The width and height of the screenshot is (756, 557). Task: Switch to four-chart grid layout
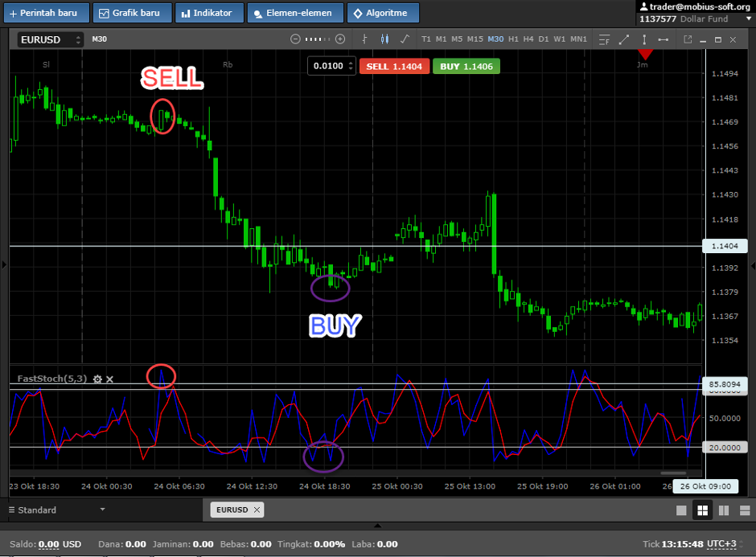(x=702, y=510)
